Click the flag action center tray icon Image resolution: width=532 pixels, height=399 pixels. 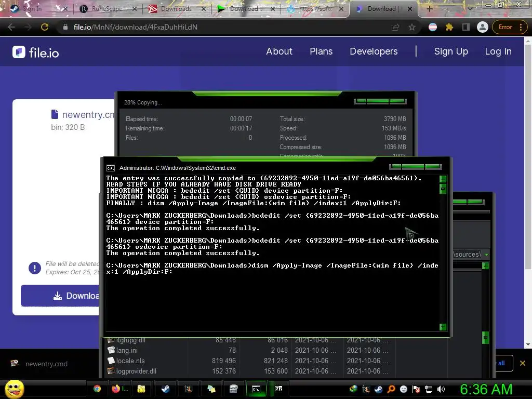coord(416,389)
